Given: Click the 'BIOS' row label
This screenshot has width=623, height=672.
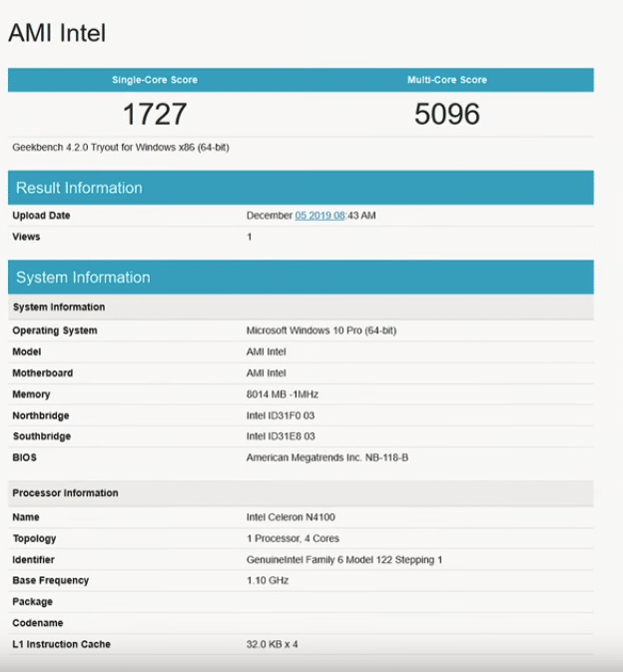Looking at the screenshot, I should (24, 457).
